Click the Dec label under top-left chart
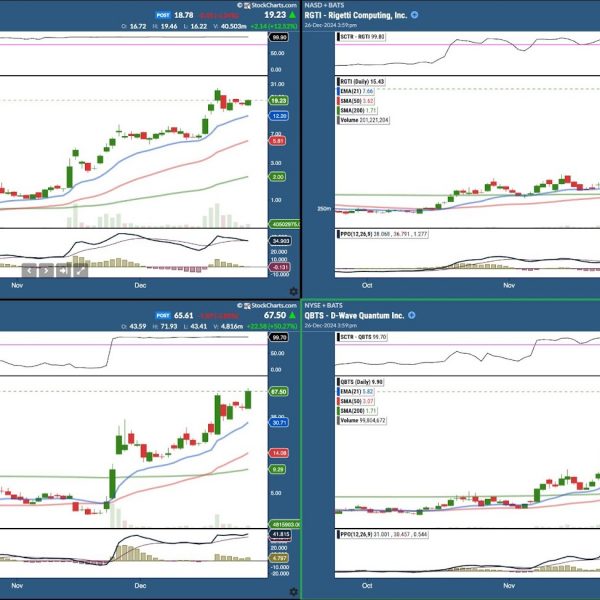600x600 pixels. pos(140,285)
